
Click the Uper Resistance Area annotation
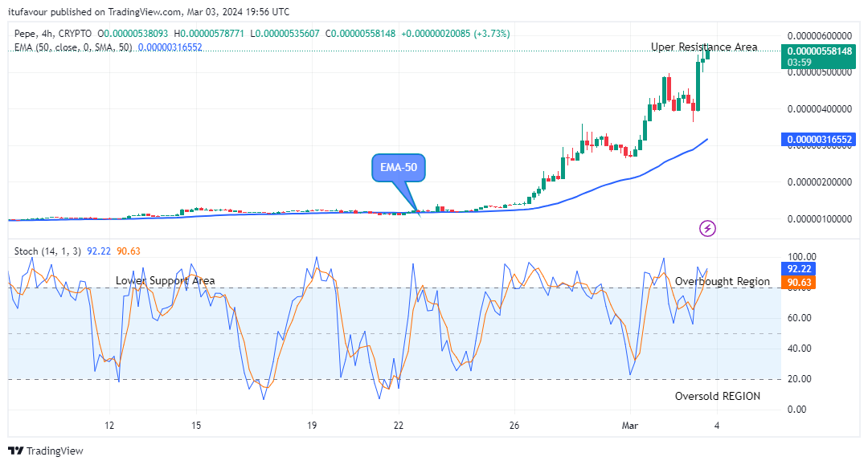tap(704, 47)
